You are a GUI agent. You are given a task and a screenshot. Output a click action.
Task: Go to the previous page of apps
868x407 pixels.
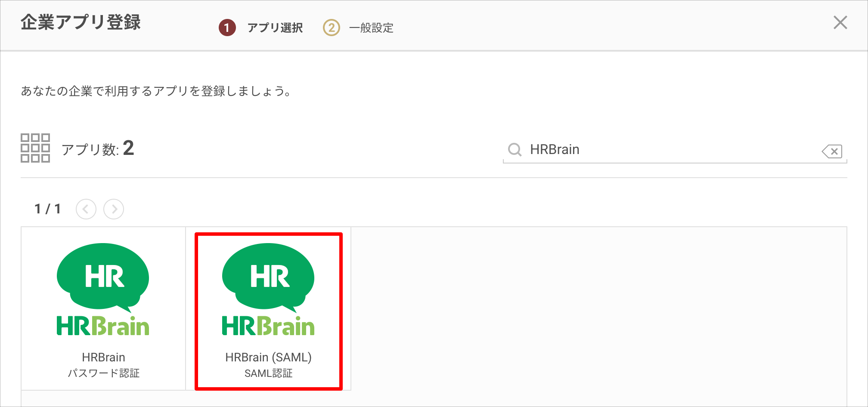click(x=86, y=209)
